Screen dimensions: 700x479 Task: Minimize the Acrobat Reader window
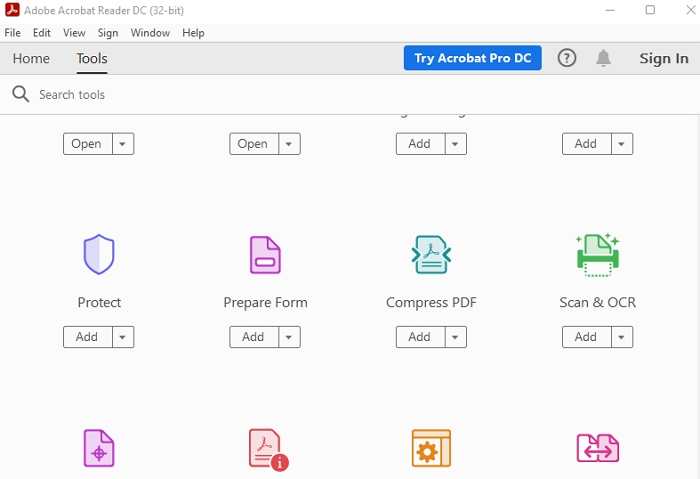610,10
